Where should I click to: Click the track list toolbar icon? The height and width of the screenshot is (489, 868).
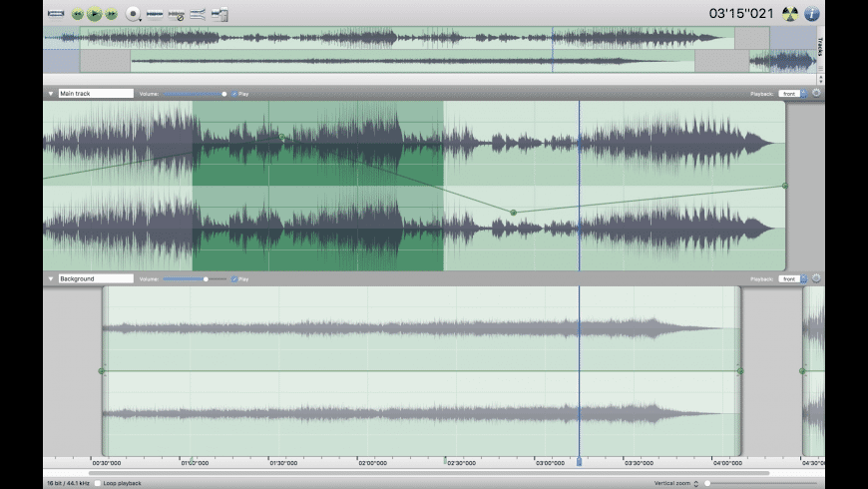(x=219, y=14)
